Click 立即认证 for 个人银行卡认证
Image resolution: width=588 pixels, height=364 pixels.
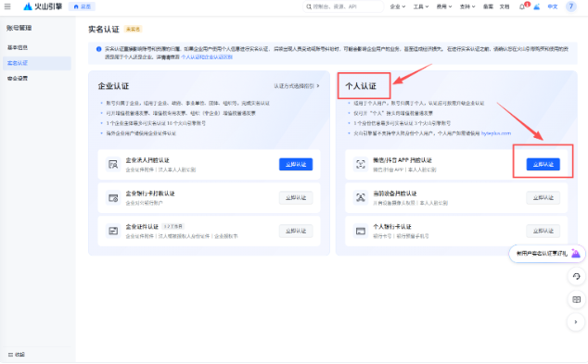pos(543,231)
